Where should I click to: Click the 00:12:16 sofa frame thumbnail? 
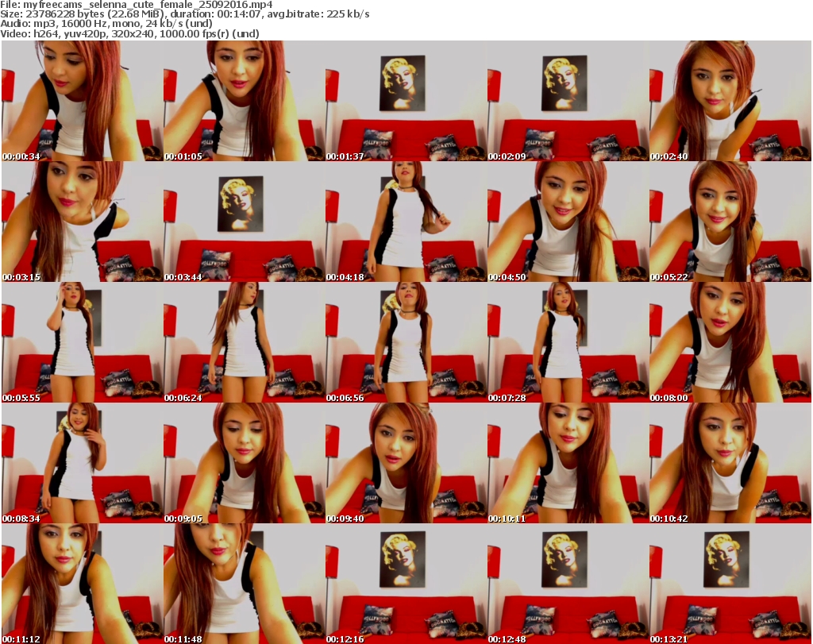tap(406, 584)
